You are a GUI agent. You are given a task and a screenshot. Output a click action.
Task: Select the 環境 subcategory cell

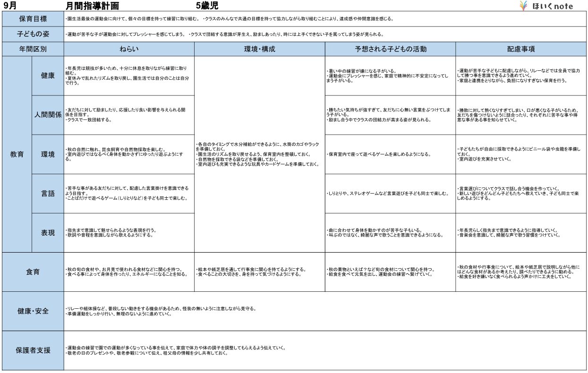(x=48, y=154)
